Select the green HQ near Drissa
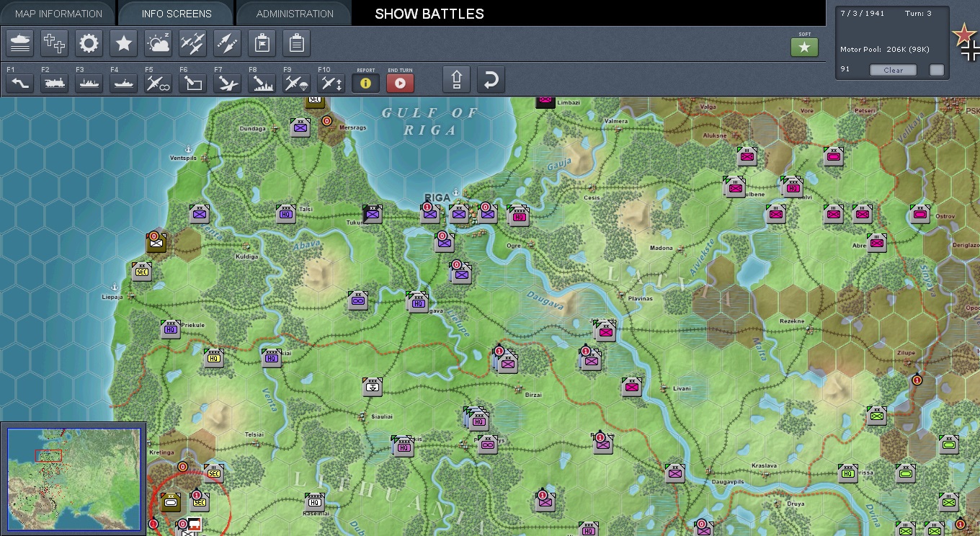980x536 pixels. pos(848,473)
